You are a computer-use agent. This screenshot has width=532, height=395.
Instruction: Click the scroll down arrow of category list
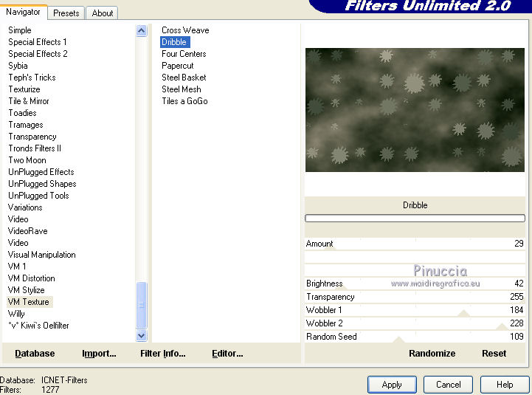(x=142, y=335)
